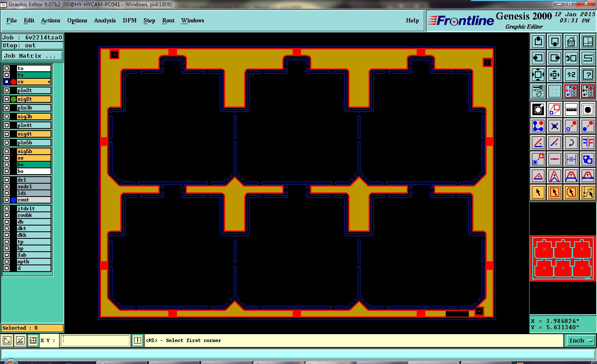The height and width of the screenshot is (364, 597).
Task: Toggle the checkbox for layer npth
Action: click(x=7, y=262)
